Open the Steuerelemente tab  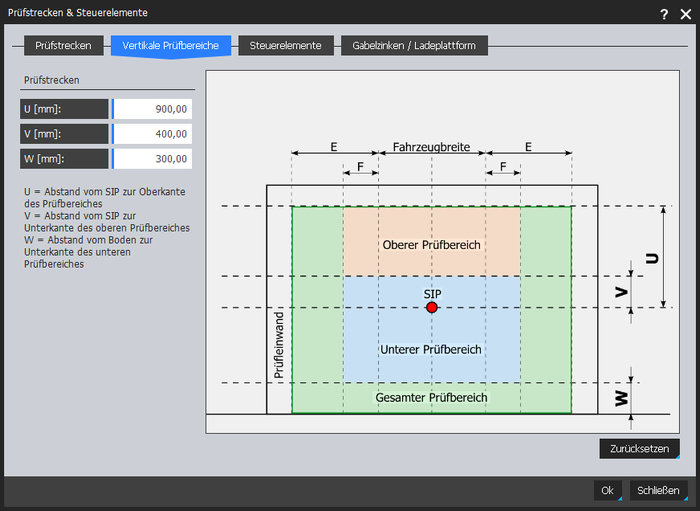[285, 46]
